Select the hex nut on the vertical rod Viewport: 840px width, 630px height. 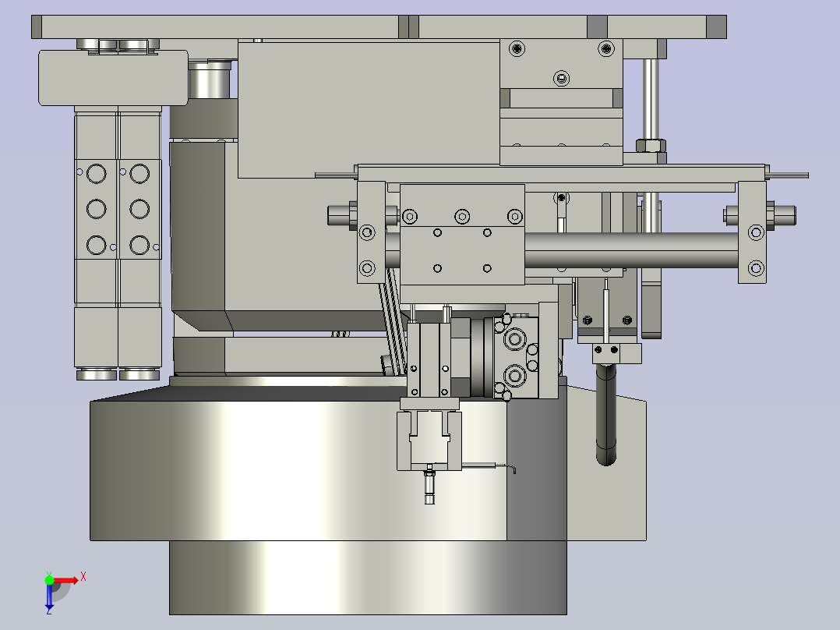coord(651,145)
